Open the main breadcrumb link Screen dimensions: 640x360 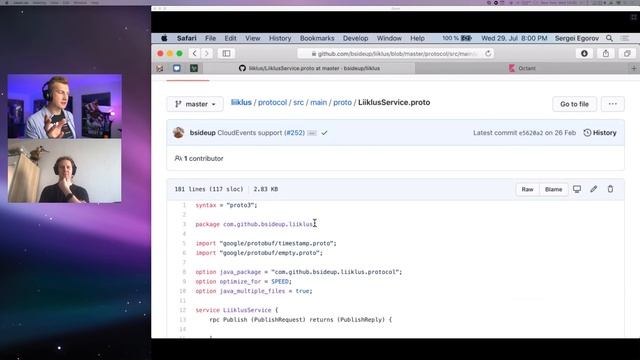coord(318,102)
